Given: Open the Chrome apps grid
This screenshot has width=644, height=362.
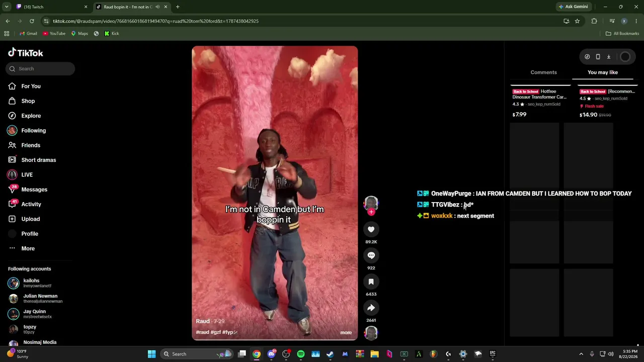Looking at the screenshot, I should [x=7, y=34].
